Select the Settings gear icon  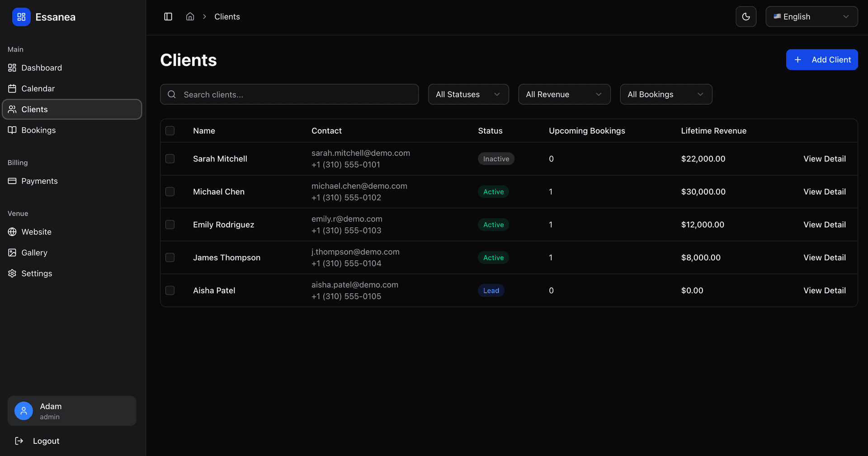12,273
